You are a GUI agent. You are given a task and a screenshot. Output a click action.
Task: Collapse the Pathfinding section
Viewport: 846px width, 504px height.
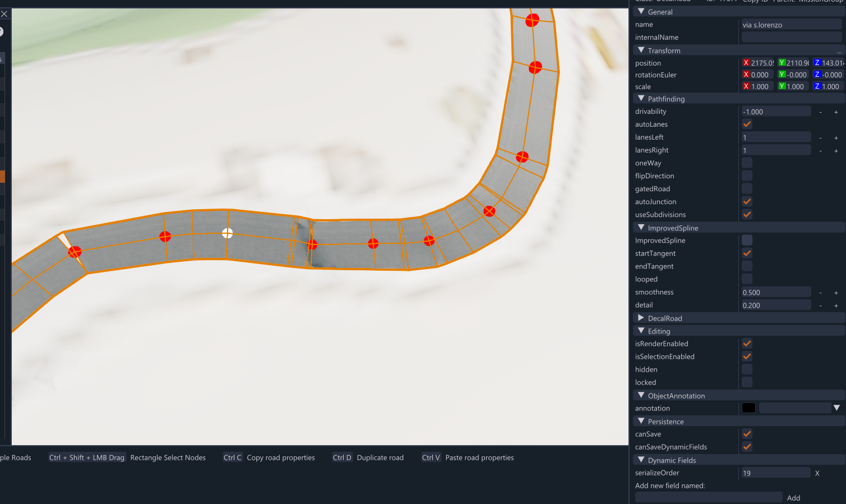click(x=641, y=98)
